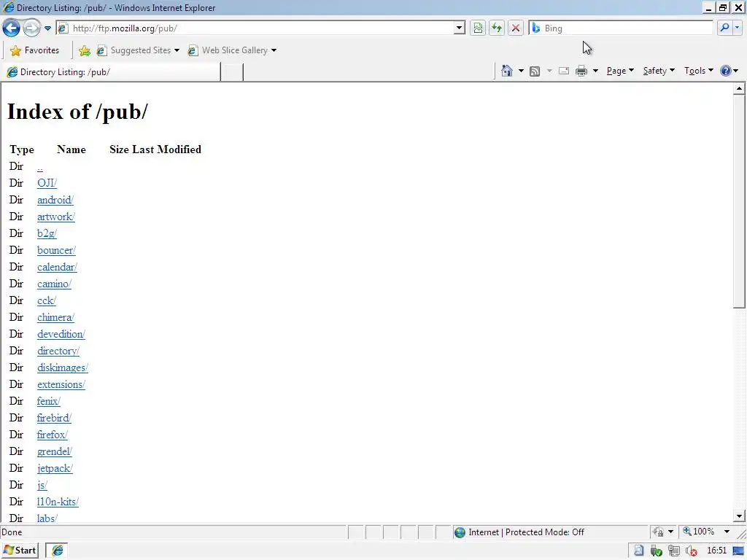Image resolution: width=747 pixels, height=560 pixels.
Task: Click the network tray icon
Action: [x=673, y=551]
